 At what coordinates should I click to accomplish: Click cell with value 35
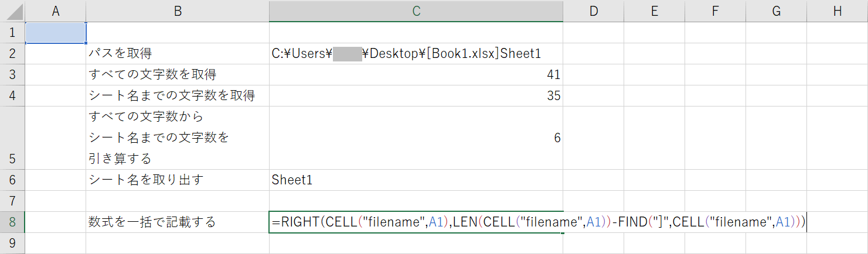tap(416, 95)
